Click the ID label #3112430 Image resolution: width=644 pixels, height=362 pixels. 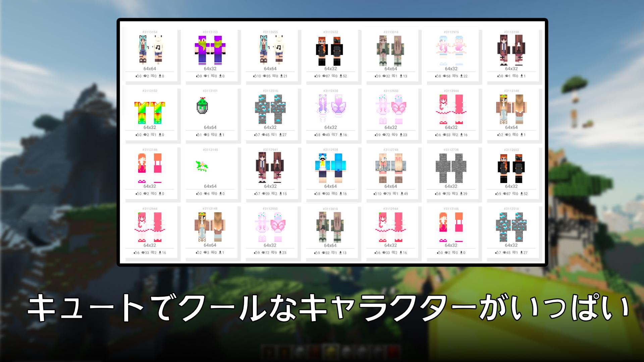tap(331, 91)
